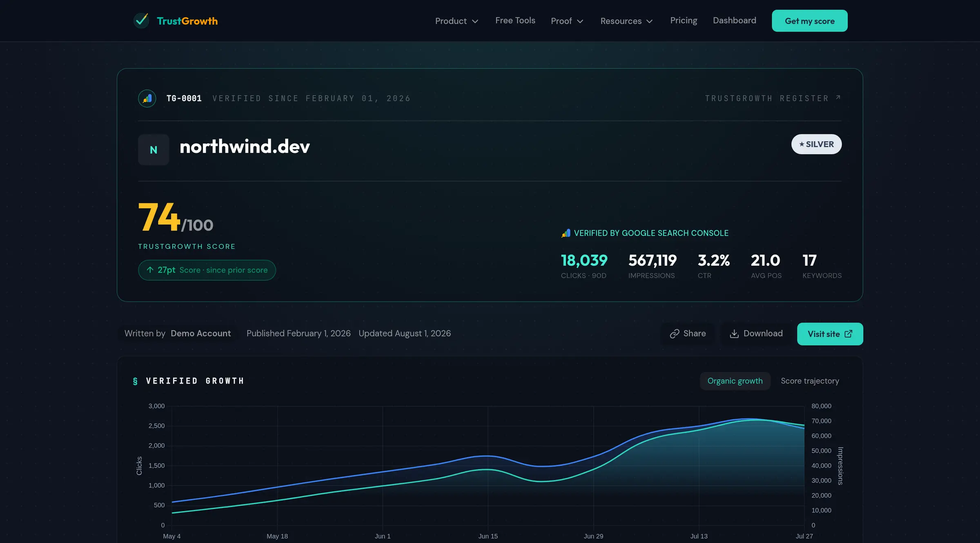This screenshot has height=543, width=980.
Task: Click the Share button
Action: [688, 334]
